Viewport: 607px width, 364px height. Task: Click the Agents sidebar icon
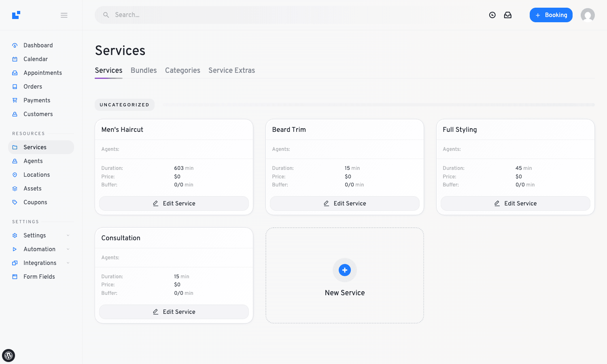pos(15,161)
